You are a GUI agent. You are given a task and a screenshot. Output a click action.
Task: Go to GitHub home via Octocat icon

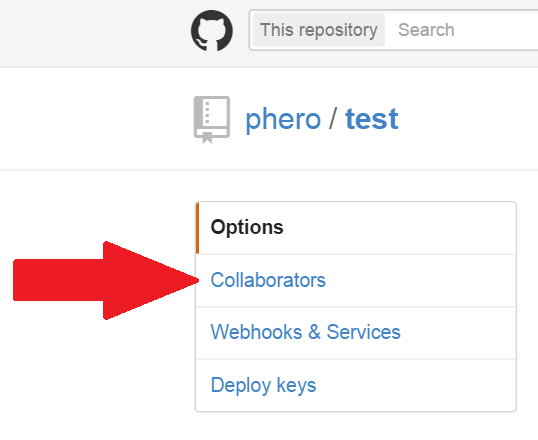click(212, 31)
